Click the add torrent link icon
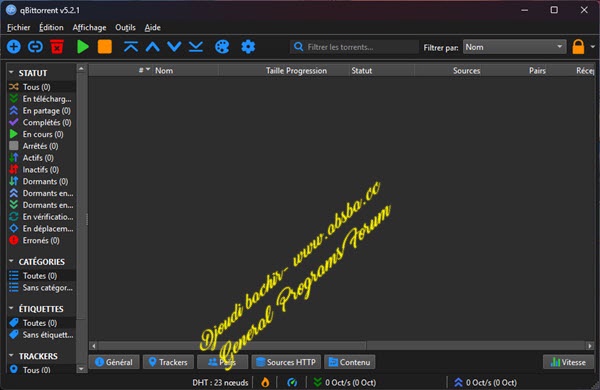Viewport: 600px width, 390px height. [x=35, y=47]
